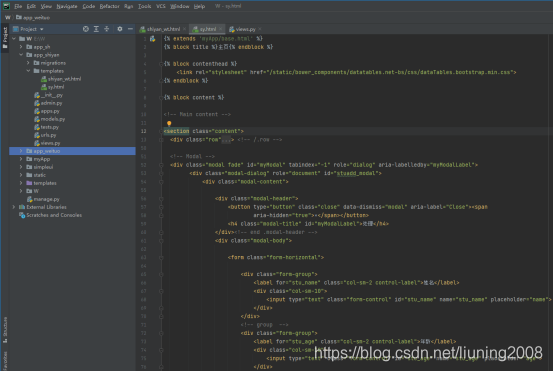Open the Navigate menu
Image resolution: width=553 pixels, height=372 pixels.
[x=67, y=6]
